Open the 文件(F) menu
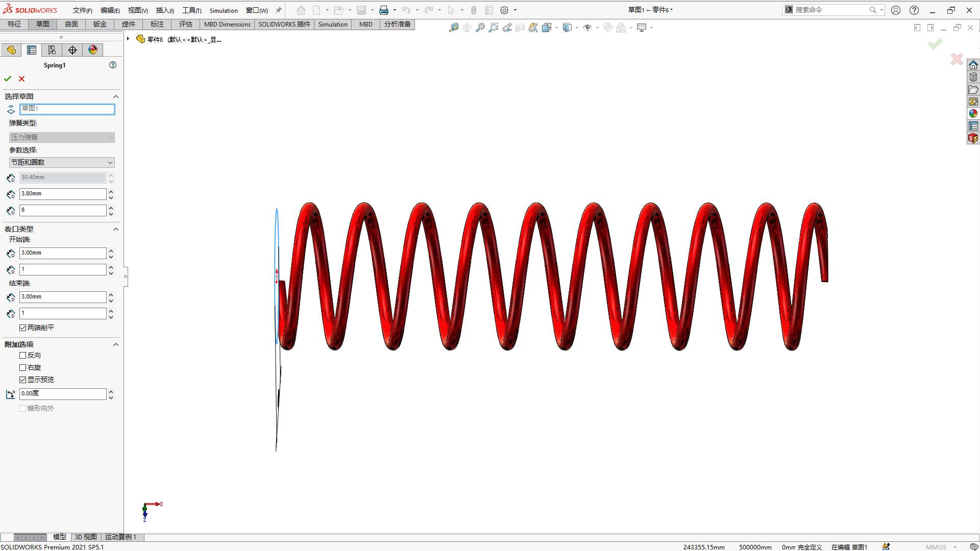 (82, 10)
